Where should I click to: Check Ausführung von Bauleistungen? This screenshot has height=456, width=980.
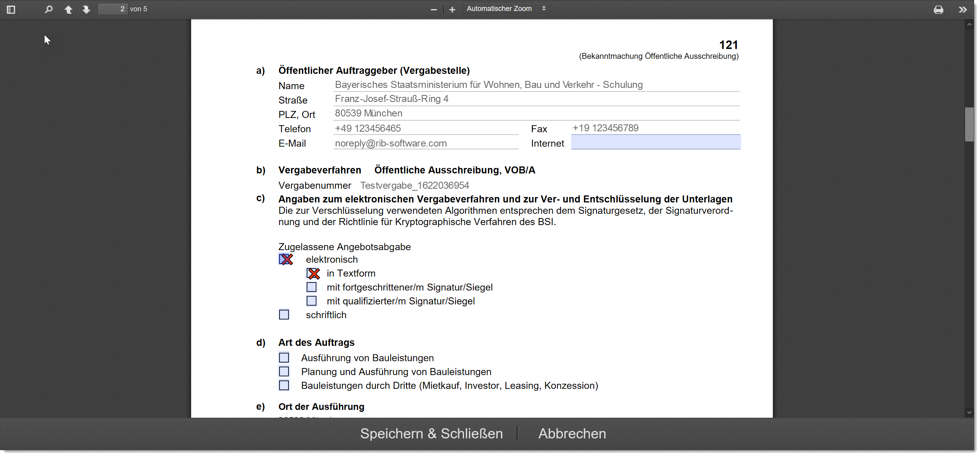coord(284,358)
